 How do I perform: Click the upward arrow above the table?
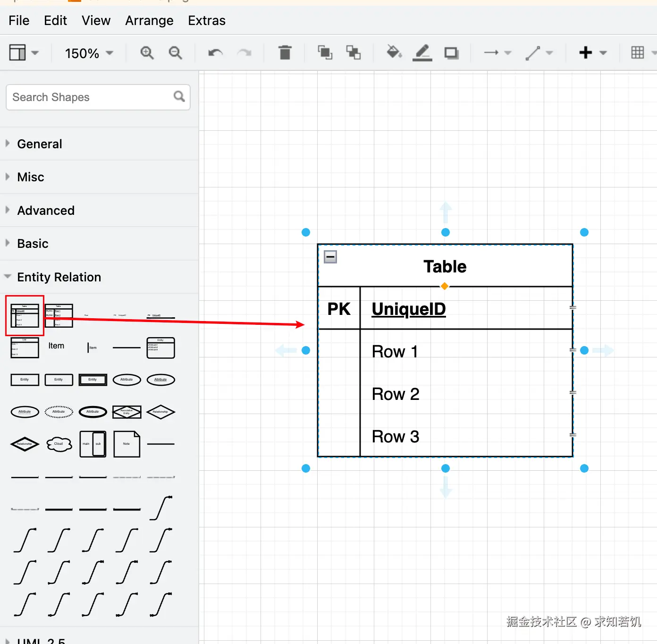446,212
